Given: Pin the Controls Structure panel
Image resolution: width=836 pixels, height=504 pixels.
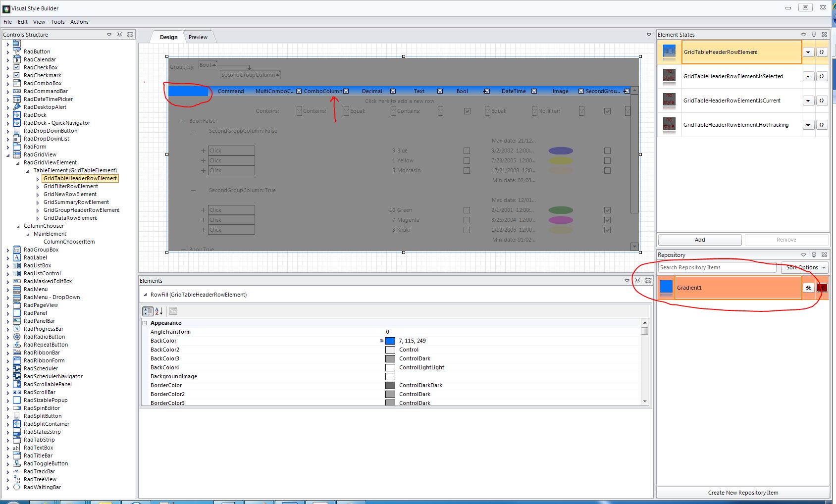Looking at the screenshot, I should [119, 35].
